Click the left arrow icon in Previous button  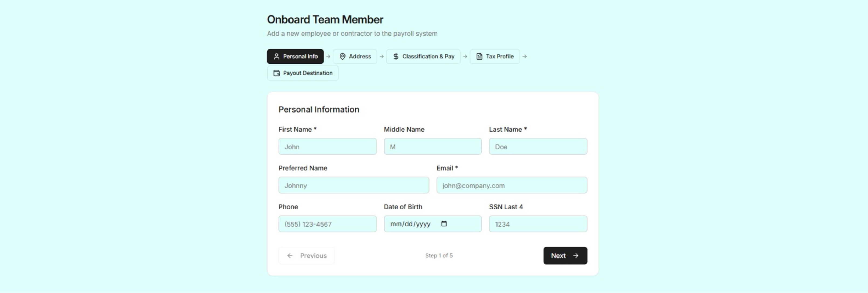point(290,256)
